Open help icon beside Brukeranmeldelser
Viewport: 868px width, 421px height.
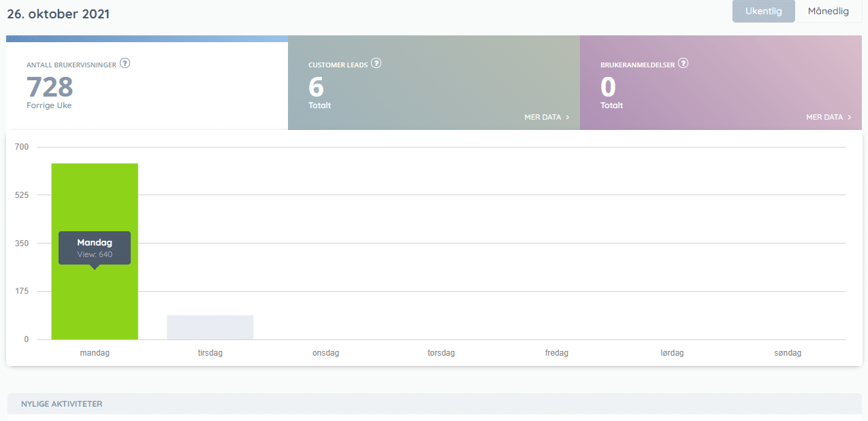[684, 63]
